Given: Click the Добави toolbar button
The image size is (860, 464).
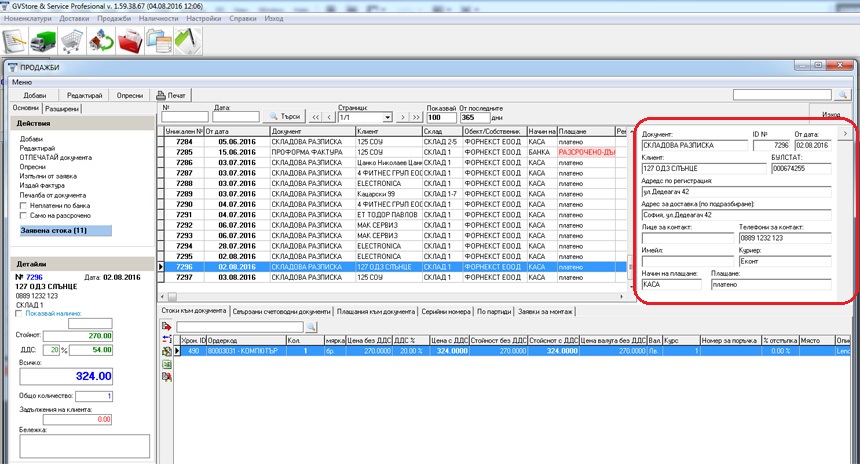Looking at the screenshot, I should (x=35, y=95).
